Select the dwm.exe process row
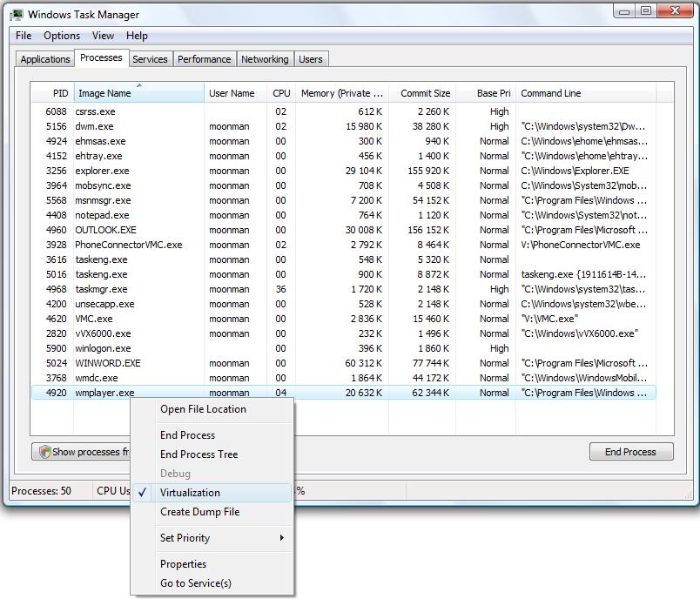 click(344, 126)
